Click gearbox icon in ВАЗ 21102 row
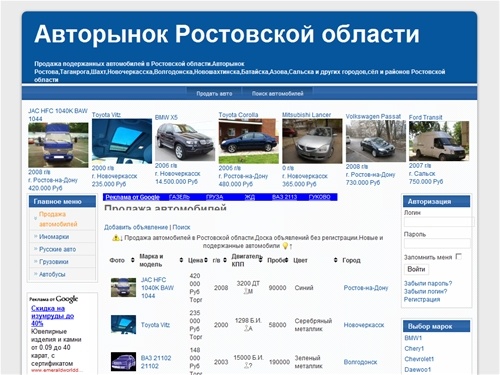The height and width of the screenshot is (375, 500). (x=247, y=366)
